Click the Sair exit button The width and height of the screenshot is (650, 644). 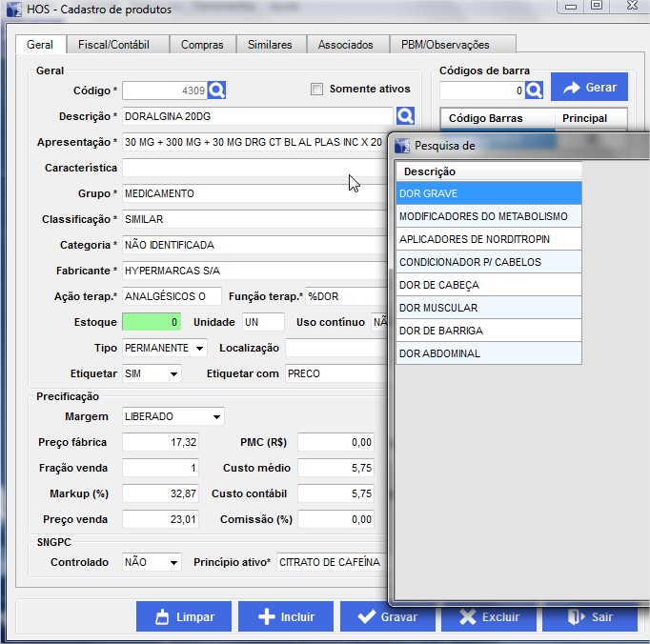[590, 616]
